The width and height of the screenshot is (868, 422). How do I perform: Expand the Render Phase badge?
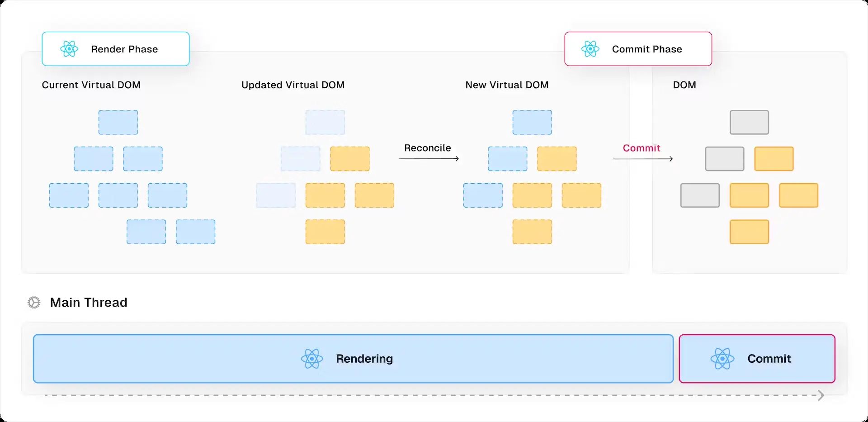pos(116,49)
